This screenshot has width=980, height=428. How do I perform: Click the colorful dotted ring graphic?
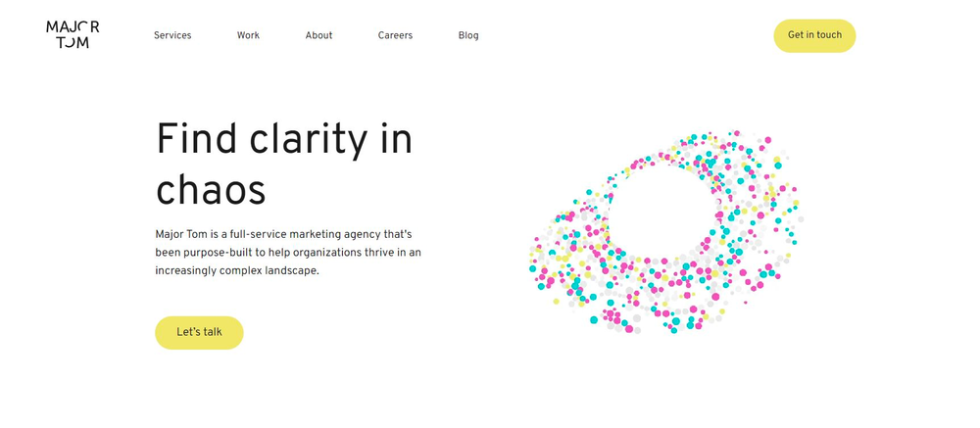pos(666,231)
